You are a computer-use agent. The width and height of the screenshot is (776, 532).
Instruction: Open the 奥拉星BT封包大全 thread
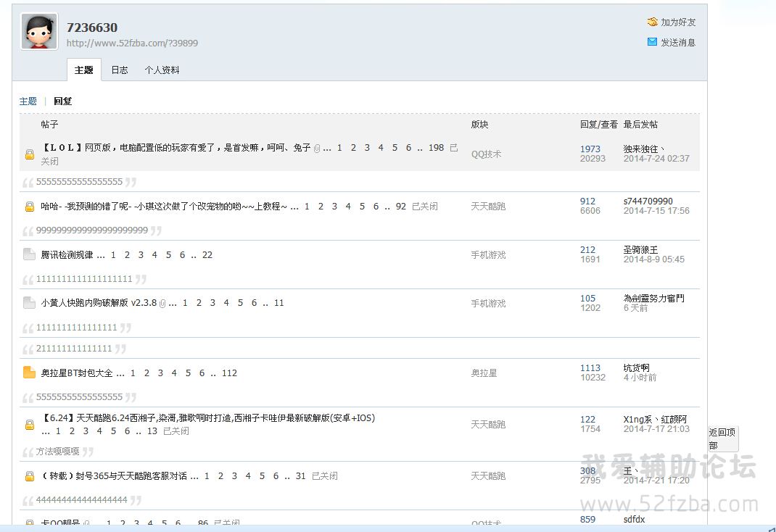click(x=77, y=373)
